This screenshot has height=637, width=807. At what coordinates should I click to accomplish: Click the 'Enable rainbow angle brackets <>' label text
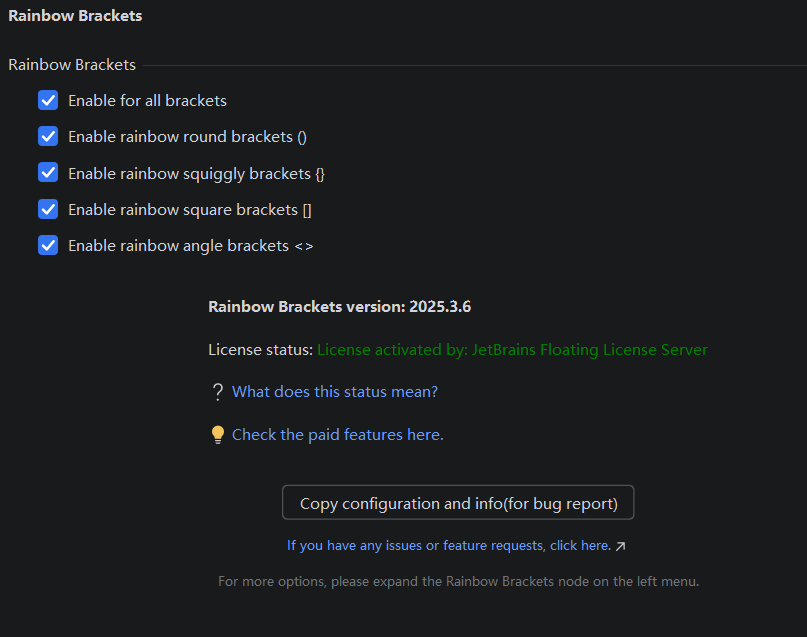(x=190, y=246)
